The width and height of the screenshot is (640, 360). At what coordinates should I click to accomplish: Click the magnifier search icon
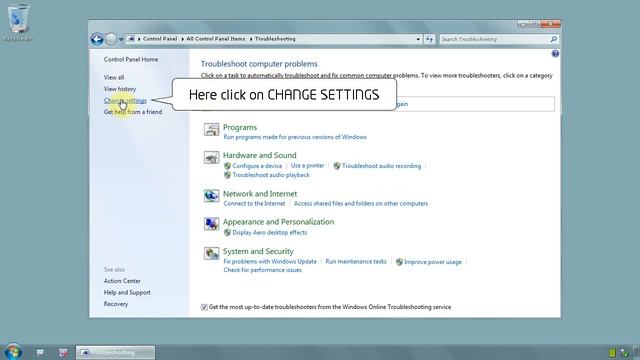point(553,39)
